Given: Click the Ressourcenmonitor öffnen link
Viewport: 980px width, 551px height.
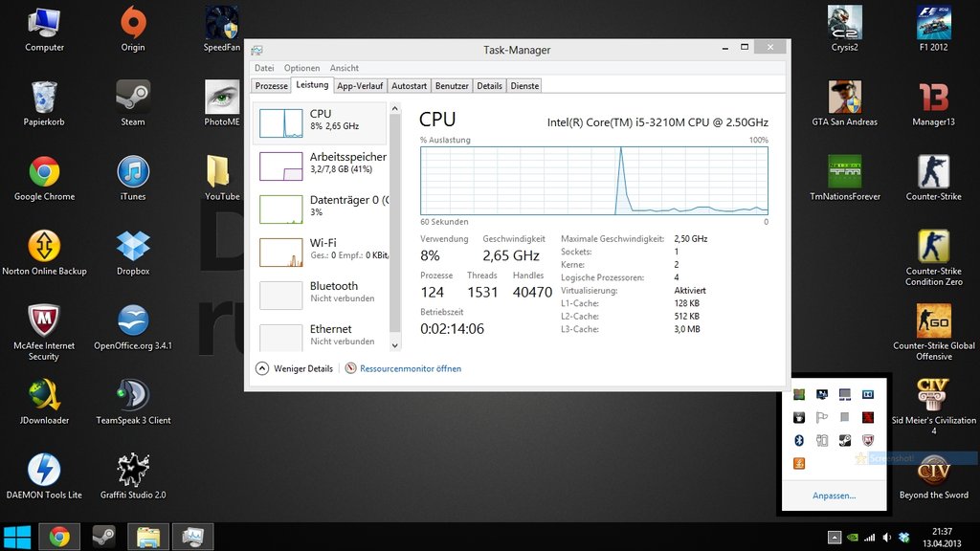Looking at the screenshot, I should (410, 368).
